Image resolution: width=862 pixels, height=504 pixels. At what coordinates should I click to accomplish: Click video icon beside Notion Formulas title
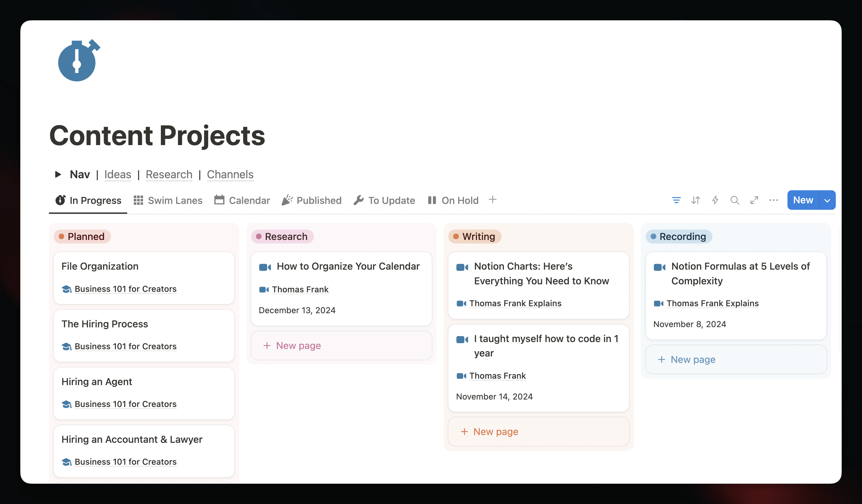(x=660, y=267)
